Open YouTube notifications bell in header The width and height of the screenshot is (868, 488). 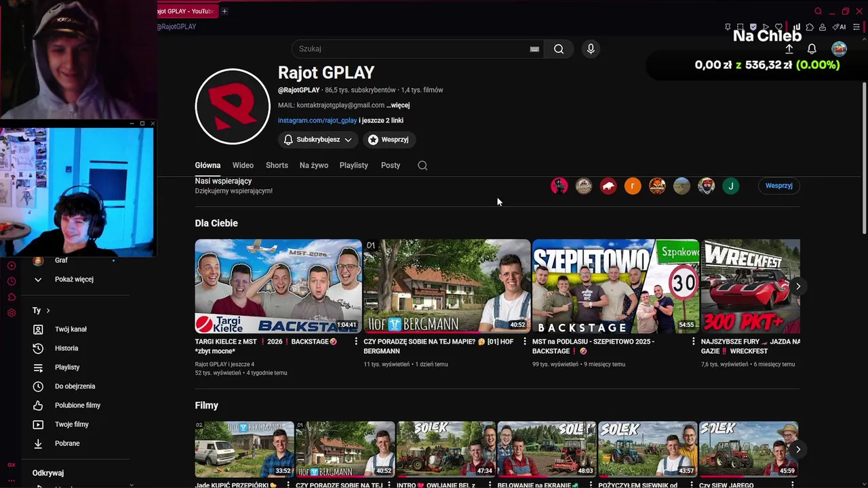[x=812, y=49]
